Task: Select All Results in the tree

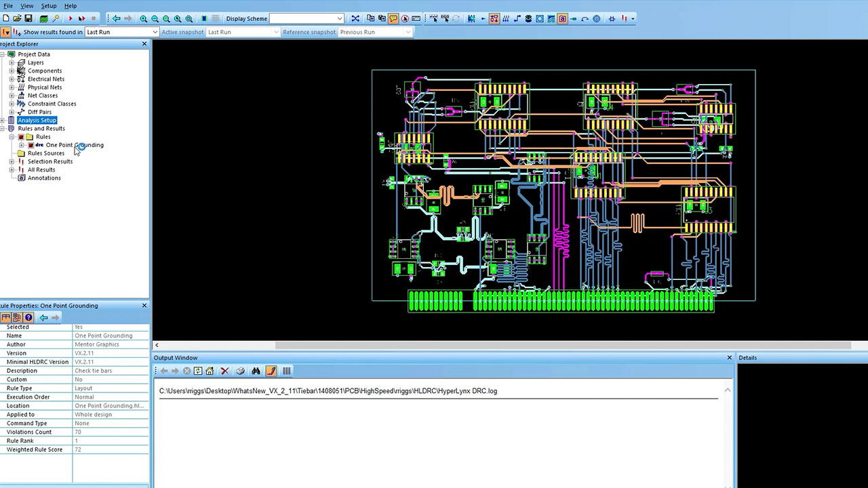Action: [x=41, y=169]
